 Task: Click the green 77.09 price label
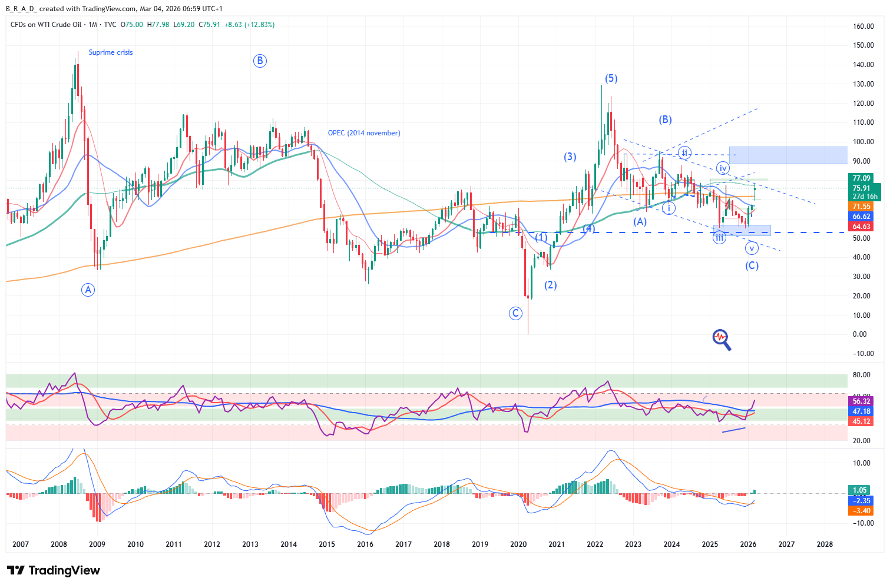[x=861, y=178]
